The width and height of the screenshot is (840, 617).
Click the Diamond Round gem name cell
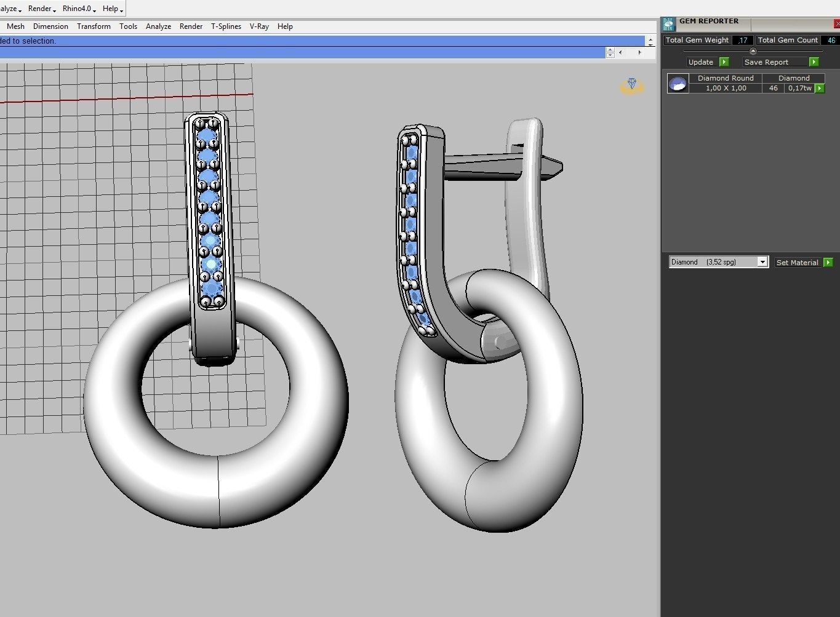(x=726, y=78)
